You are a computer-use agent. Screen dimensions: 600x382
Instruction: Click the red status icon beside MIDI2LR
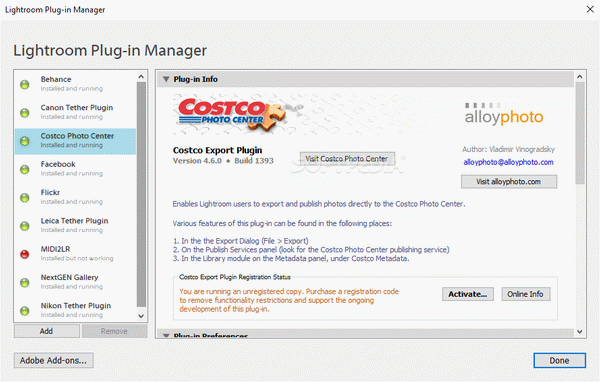coord(24,254)
